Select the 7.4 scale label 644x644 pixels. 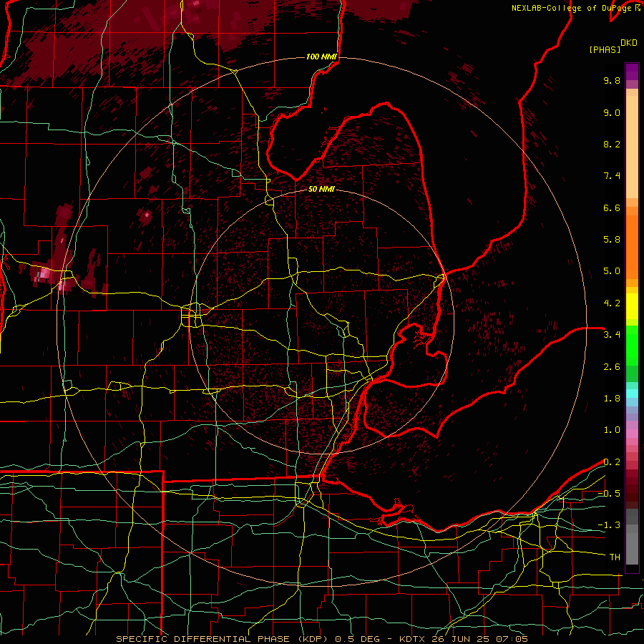tap(612, 176)
